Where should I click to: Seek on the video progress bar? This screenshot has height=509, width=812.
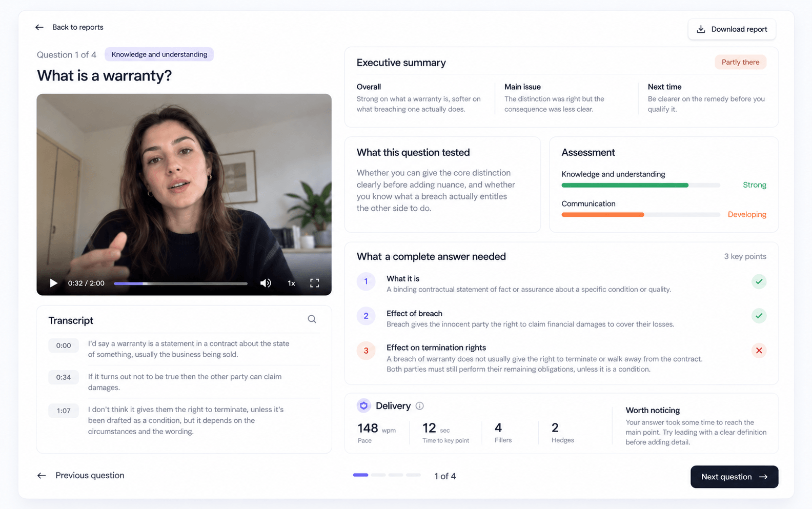(180, 283)
